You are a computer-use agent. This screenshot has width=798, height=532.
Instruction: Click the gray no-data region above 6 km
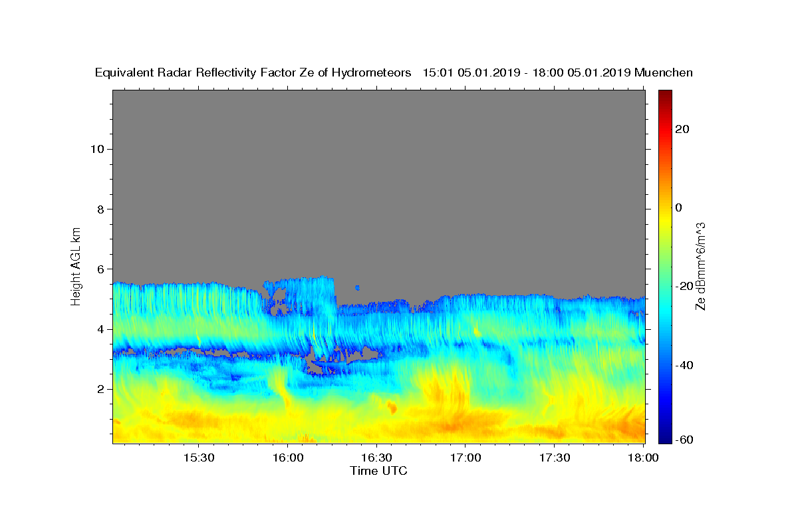click(379, 180)
